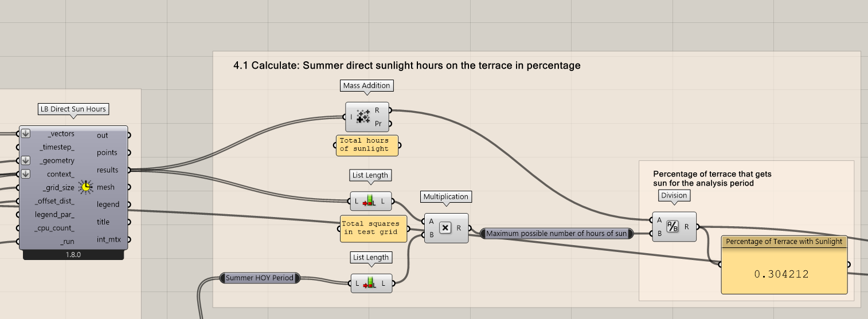Click the arrow icon on _geometry input
This screenshot has width=868, height=319.
(25, 160)
